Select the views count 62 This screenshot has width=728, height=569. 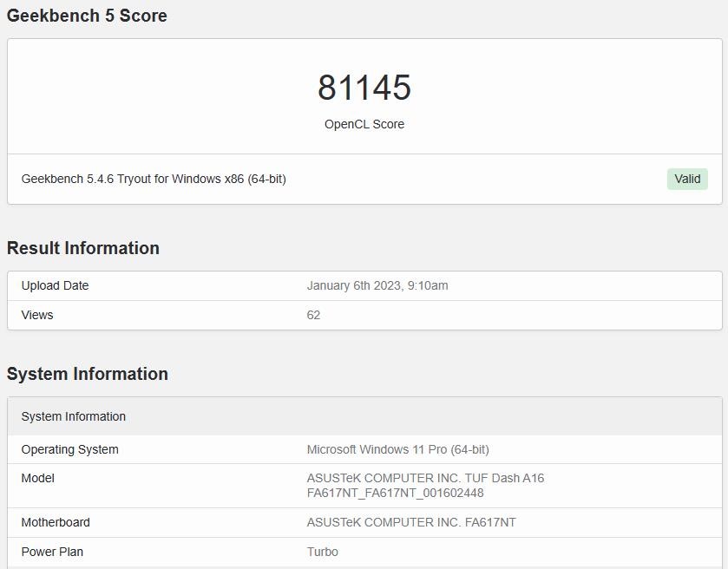coord(313,315)
